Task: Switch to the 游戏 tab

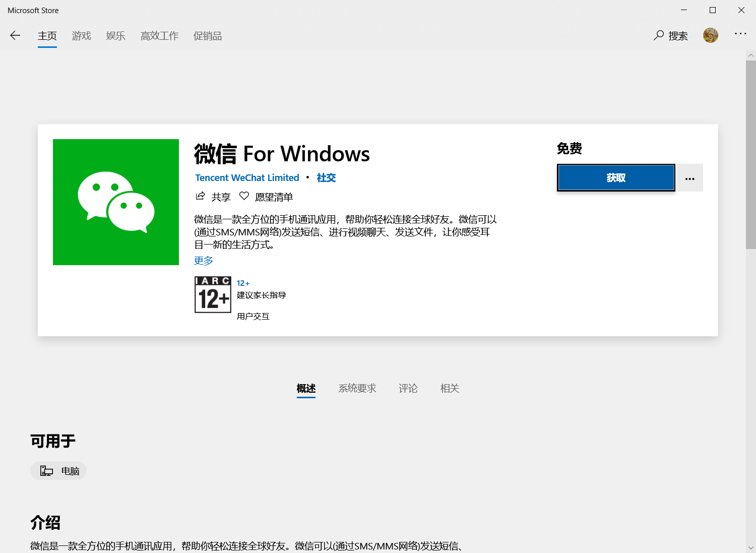Action: (82, 36)
